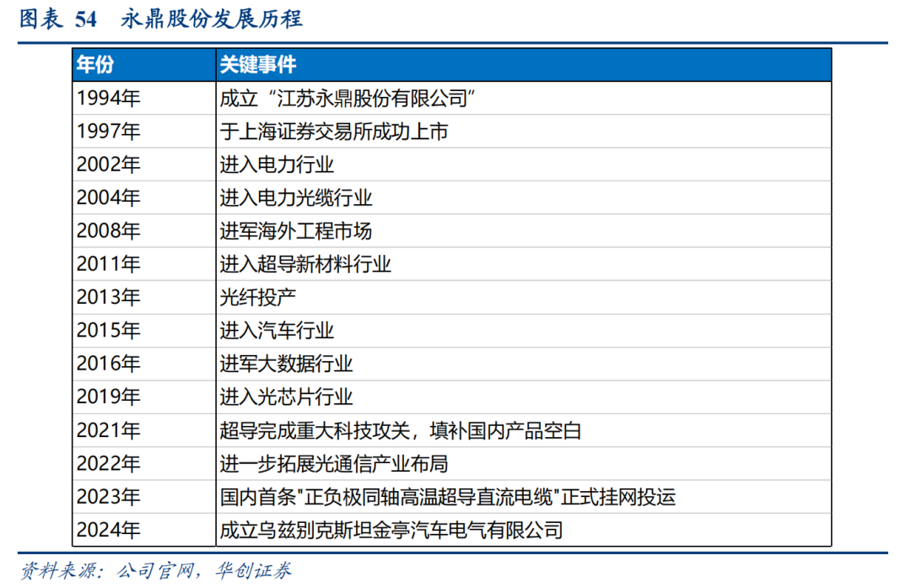The image size is (911, 588).
Task: Select the "2016年" year cell
Action: (109, 364)
